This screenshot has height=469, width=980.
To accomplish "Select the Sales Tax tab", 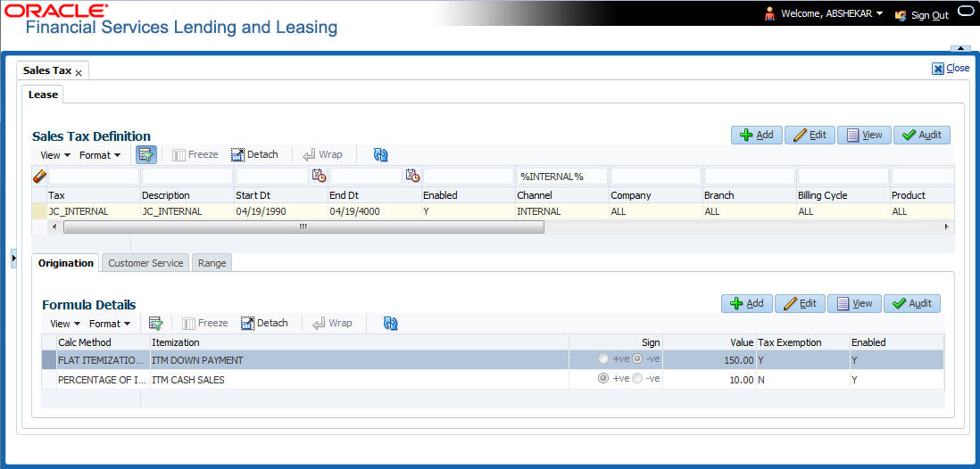I will click(47, 70).
